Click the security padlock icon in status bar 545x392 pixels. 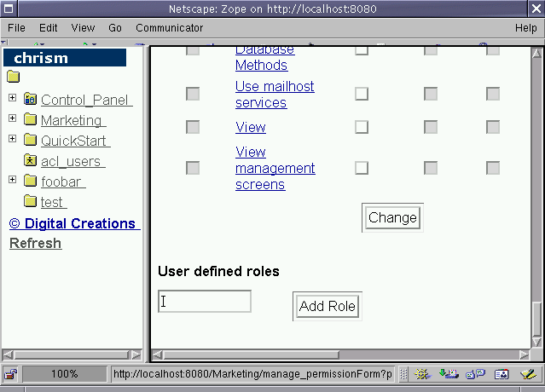(x=11, y=374)
